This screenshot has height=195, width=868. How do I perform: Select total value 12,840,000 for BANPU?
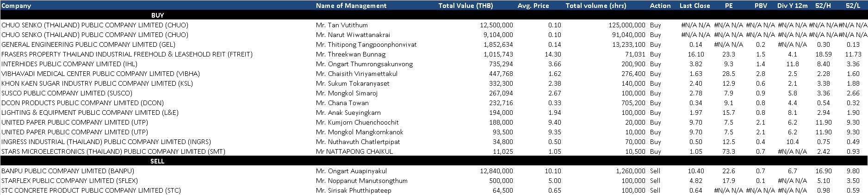tap(496, 171)
